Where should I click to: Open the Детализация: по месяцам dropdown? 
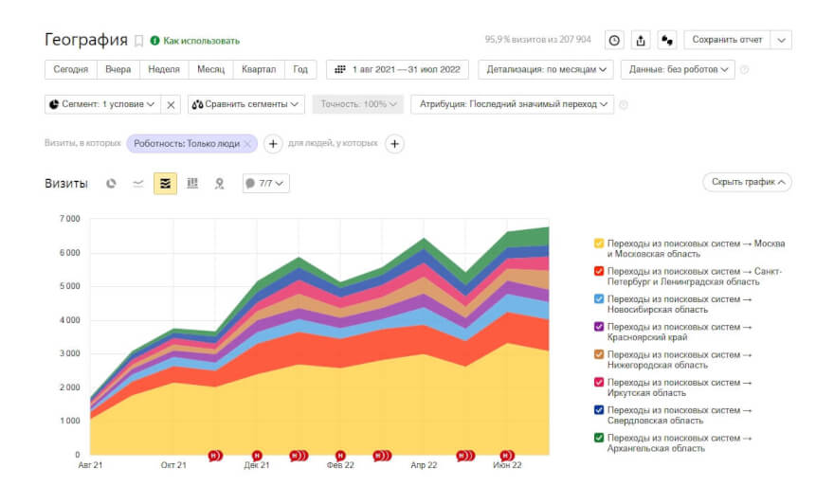[546, 69]
